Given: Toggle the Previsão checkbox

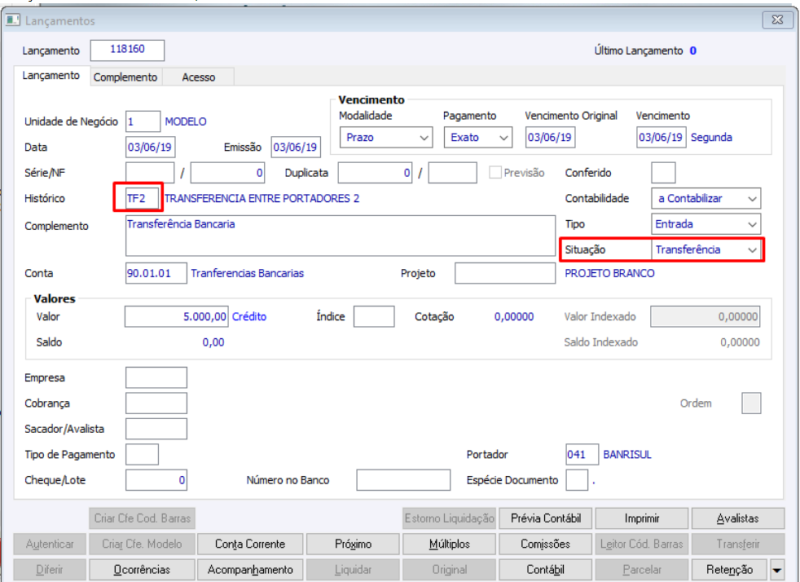Looking at the screenshot, I should (x=495, y=172).
